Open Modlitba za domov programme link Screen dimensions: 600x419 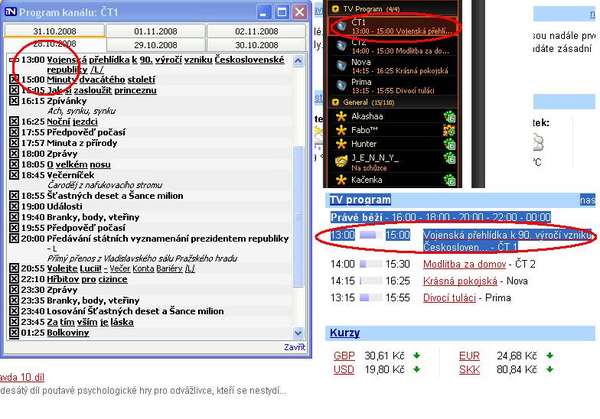pos(465,264)
